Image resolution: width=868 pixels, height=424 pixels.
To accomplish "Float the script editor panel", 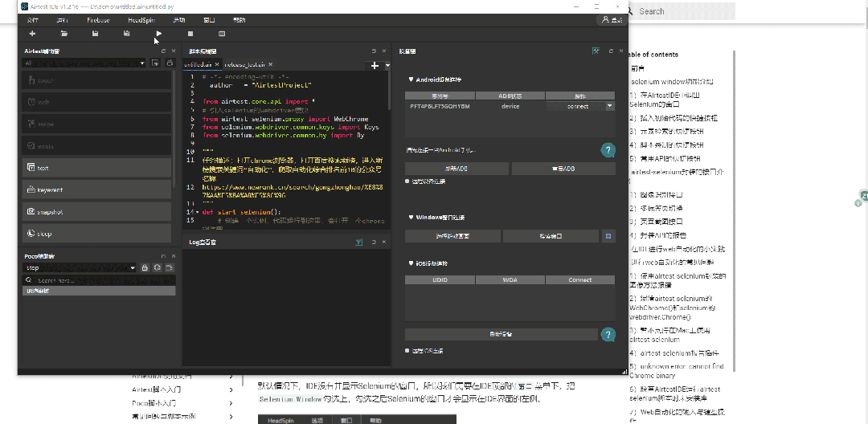I will coord(374,51).
